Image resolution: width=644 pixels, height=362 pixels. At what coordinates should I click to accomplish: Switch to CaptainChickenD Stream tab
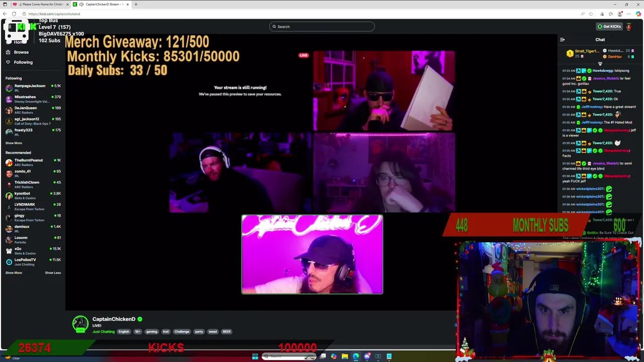[x=101, y=4]
